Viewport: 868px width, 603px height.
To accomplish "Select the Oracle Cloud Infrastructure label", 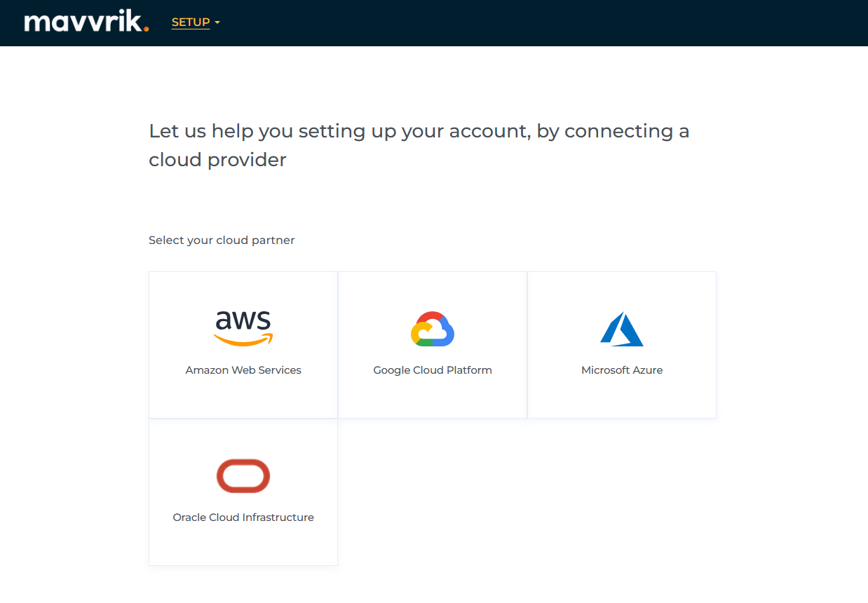I will (x=243, y=517).
